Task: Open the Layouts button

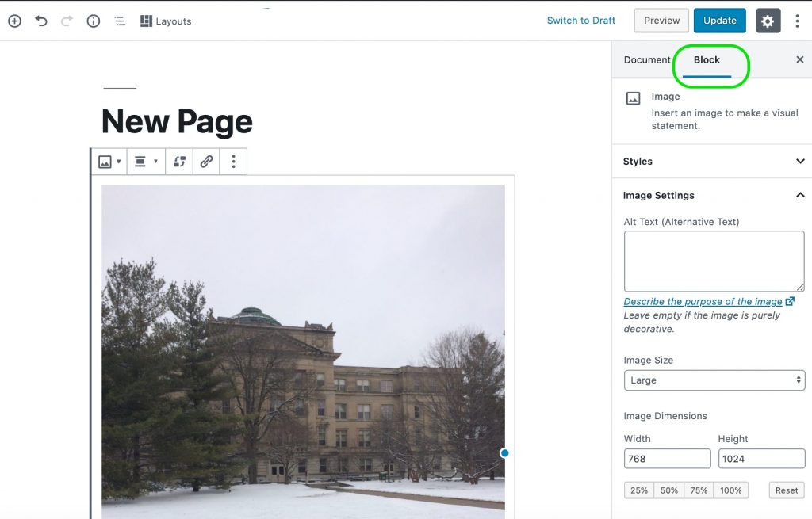Action: [x=166, y=21]
